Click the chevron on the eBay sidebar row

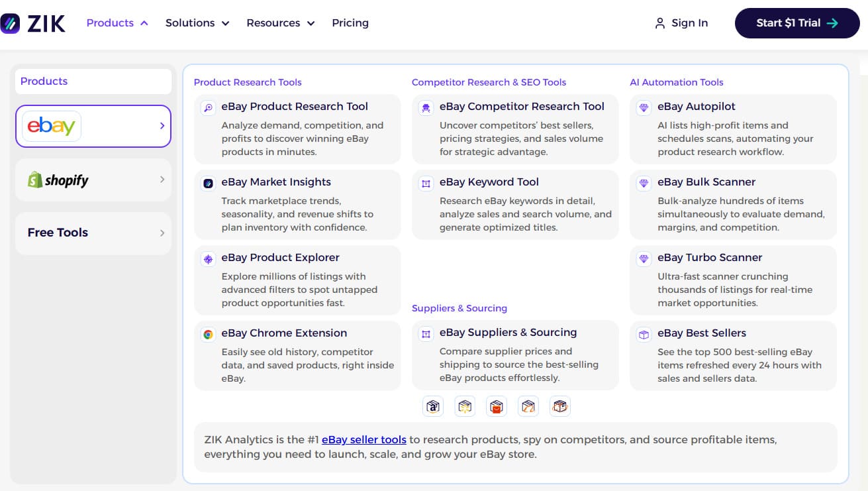point(162,126)
